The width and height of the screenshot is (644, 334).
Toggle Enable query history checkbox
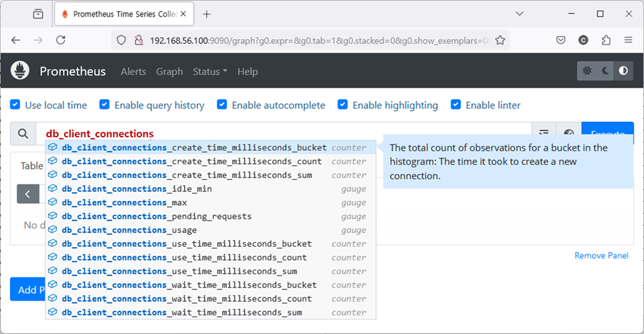105,104
